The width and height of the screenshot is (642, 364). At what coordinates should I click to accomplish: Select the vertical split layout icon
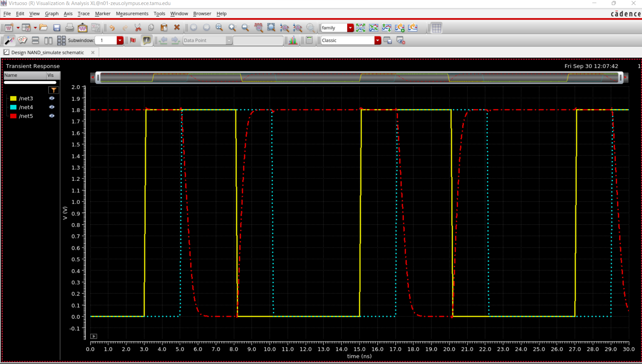click(48, 40)
